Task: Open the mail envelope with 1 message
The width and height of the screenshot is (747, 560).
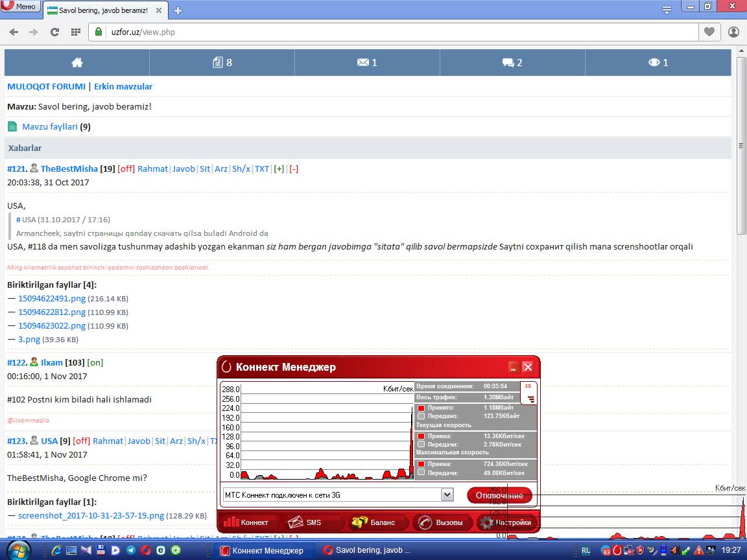Action: (x=366, y=62)
